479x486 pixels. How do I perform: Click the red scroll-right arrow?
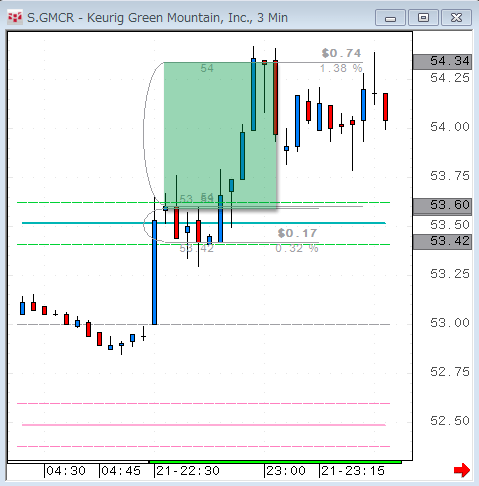[462, 470]
